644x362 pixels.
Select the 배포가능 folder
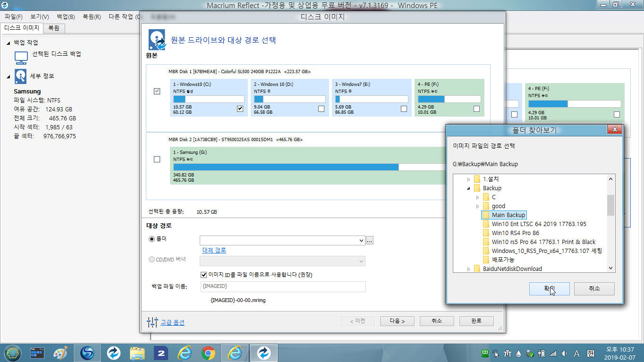[503, 260]
